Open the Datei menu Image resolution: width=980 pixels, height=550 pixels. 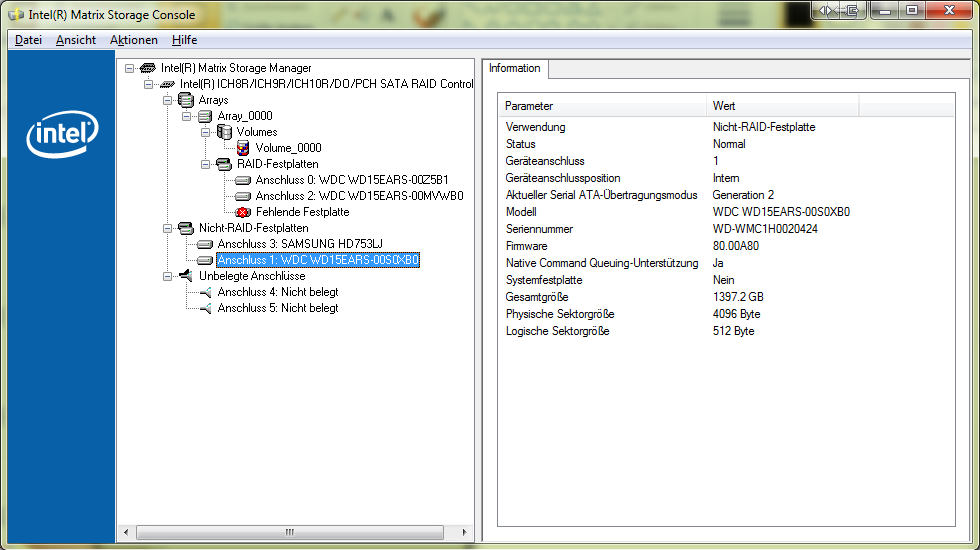click(28, 40)
